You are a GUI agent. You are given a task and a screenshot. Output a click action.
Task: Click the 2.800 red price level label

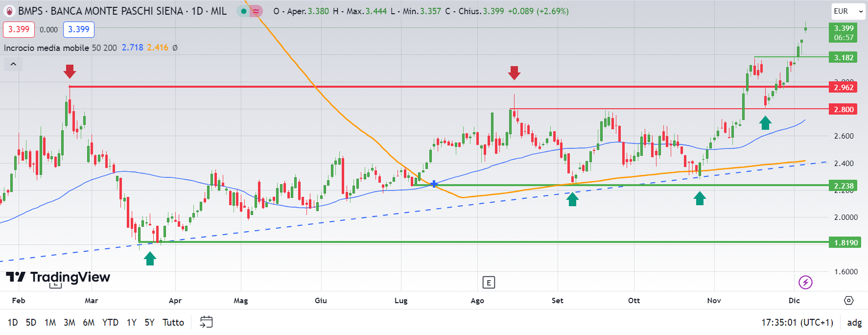click(844, 109)
